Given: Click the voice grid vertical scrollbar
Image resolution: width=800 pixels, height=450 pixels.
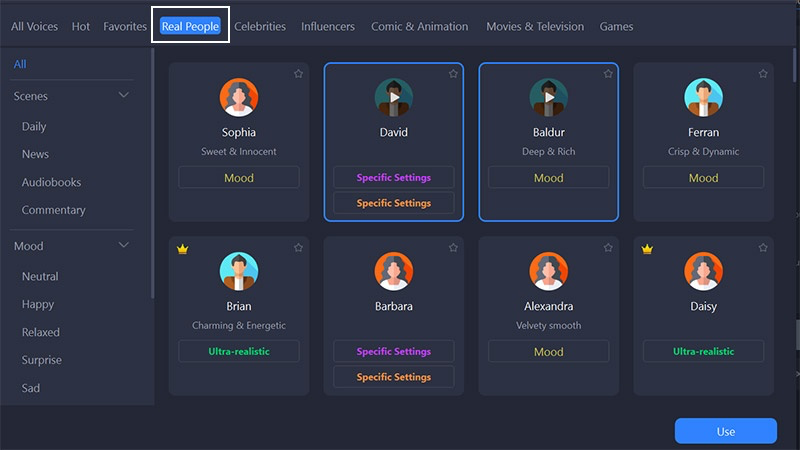Looking at the screenshot, I should pyautogui.click(x=795, y=65).
